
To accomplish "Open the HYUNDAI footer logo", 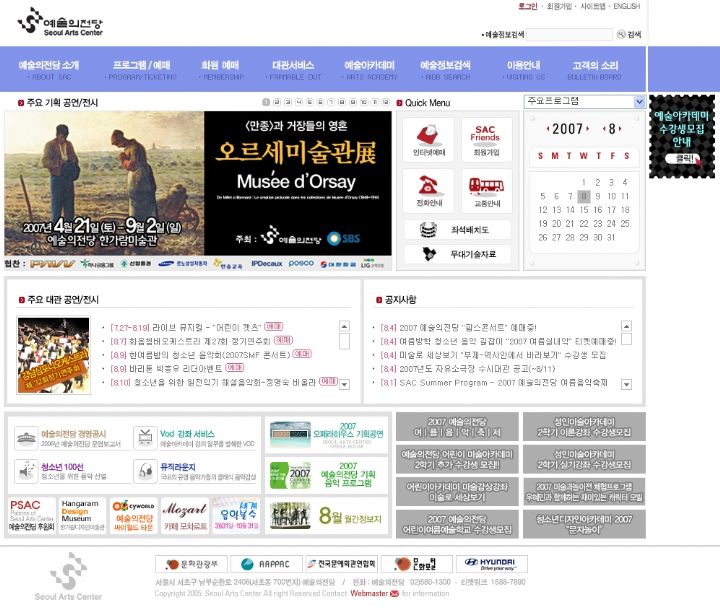I will tap(492, 564).
